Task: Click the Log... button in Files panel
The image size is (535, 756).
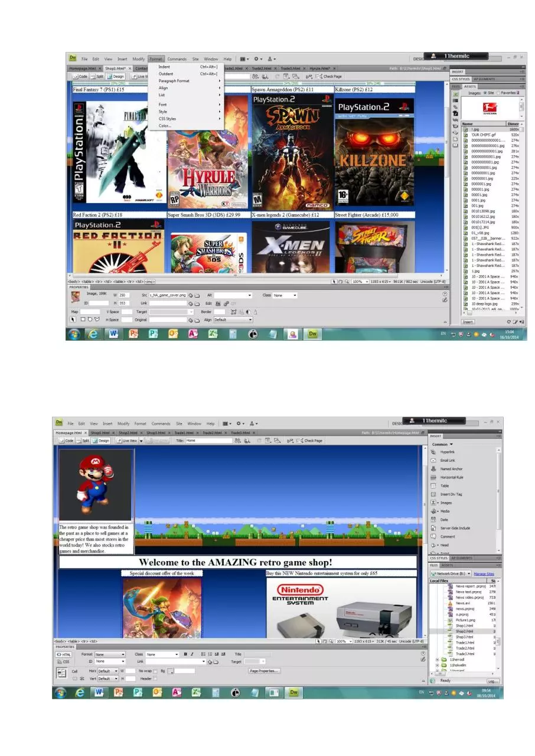Action: coord(493,681)
